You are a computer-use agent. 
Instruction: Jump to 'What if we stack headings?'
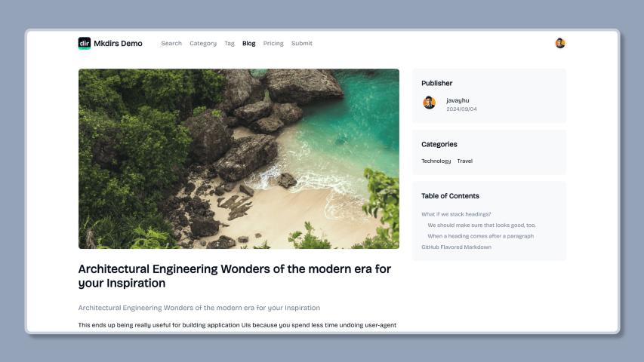[456, 214]
